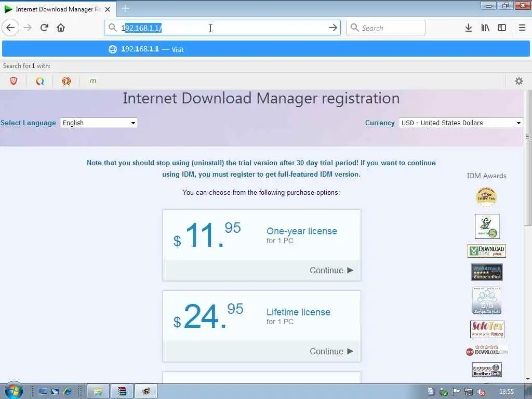Click the Go arrow in the address bar
This screenshot has height=399, width=532.
click(x=333, y=28)
